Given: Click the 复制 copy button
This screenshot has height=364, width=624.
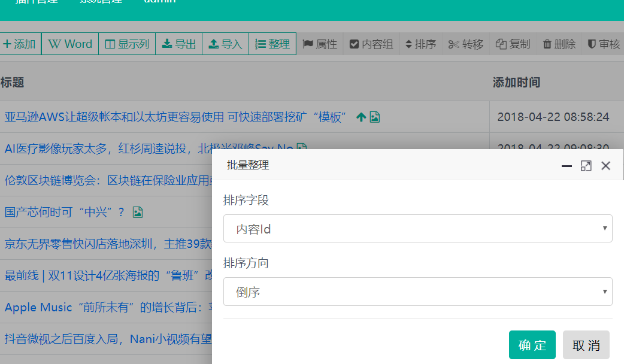Looking at the screenshot, I should (x=513, y=44).
